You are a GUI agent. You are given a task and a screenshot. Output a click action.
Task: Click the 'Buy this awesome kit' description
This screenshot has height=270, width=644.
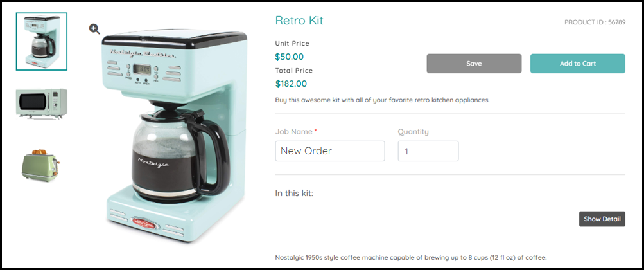coord(382,100)
